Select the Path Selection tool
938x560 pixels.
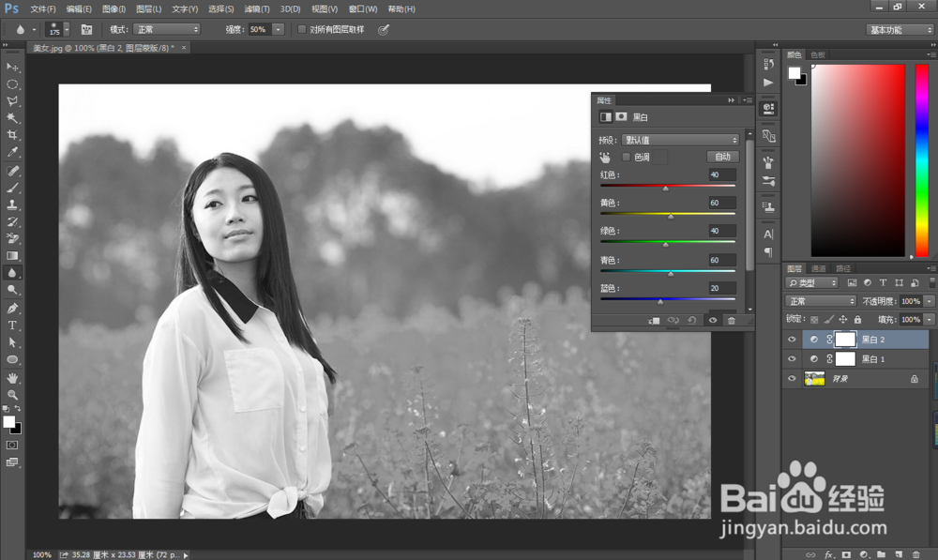[x=12, y=342]
